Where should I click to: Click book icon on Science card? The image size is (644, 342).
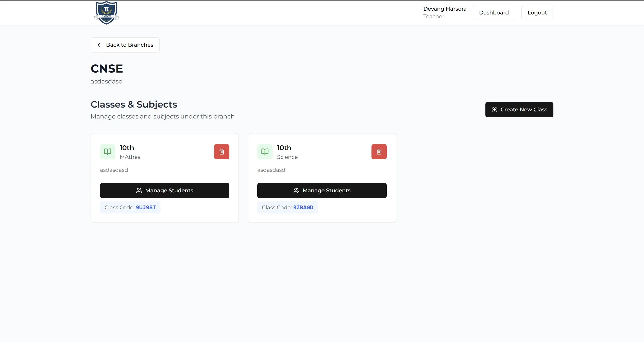point(265,152)
